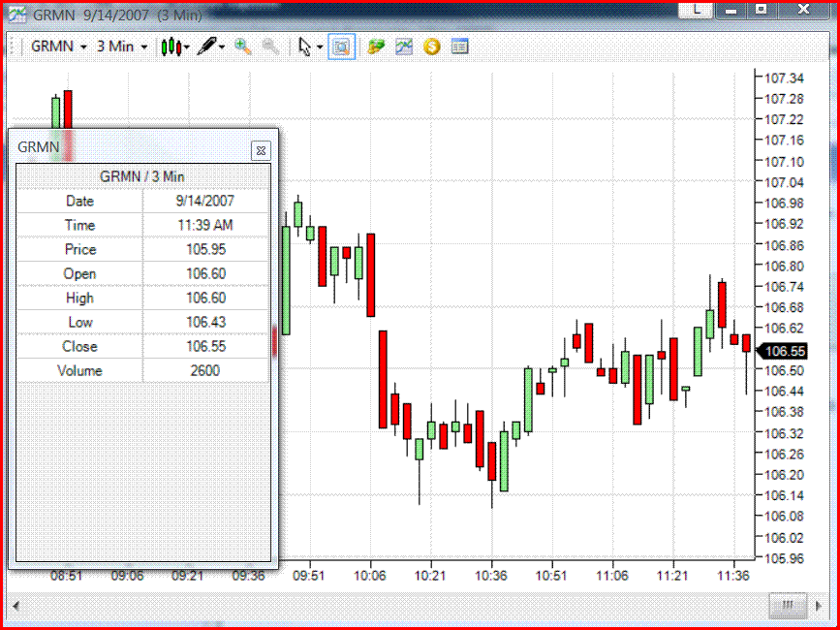The image size is (840, 630).
Task: Click the L button in title bar
Action: point(696,9)
